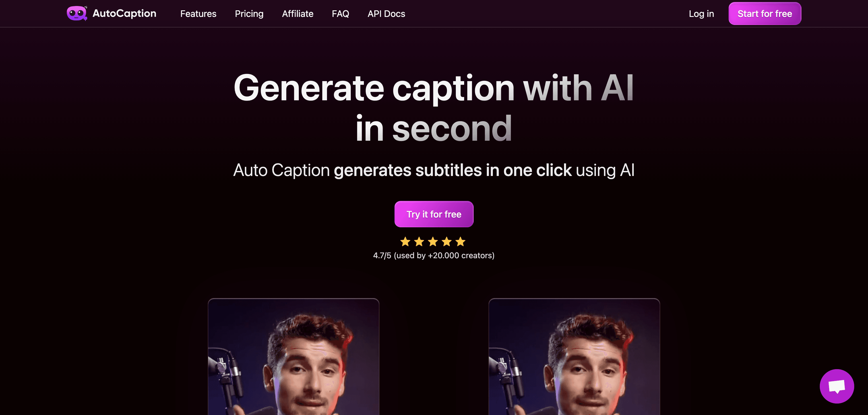Click the Features navigation menu item
868x415 pixels.
point(198,13)
